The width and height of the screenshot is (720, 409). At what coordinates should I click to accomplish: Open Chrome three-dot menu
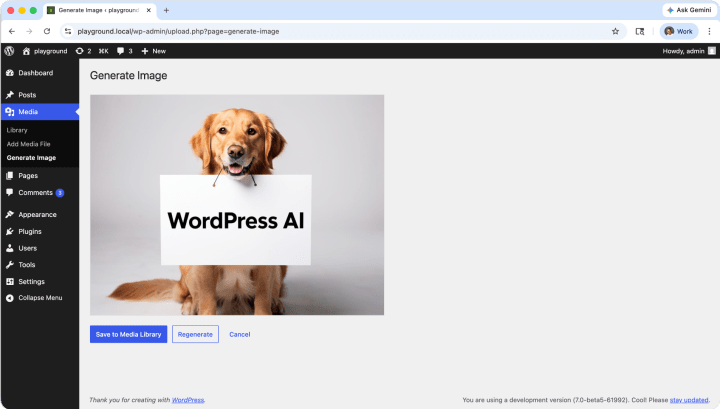709,31
